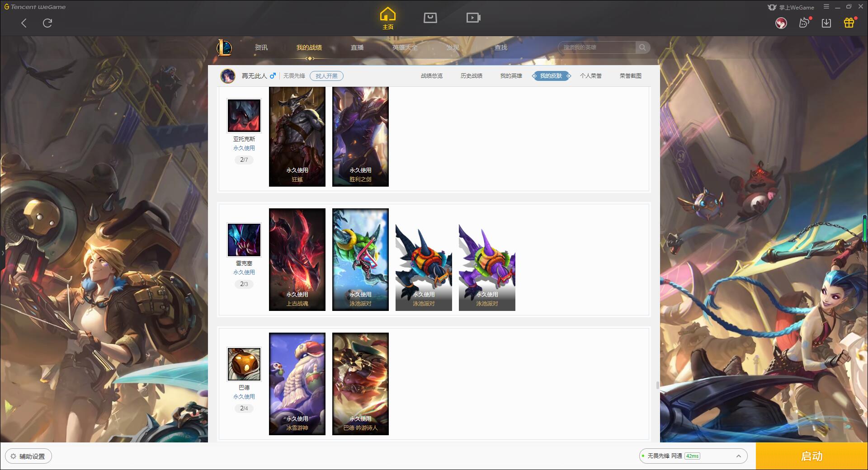Open the 历史战绩 sub-tab
The height and width of the screenshot is (470, 868).
[x=472, y=76]
